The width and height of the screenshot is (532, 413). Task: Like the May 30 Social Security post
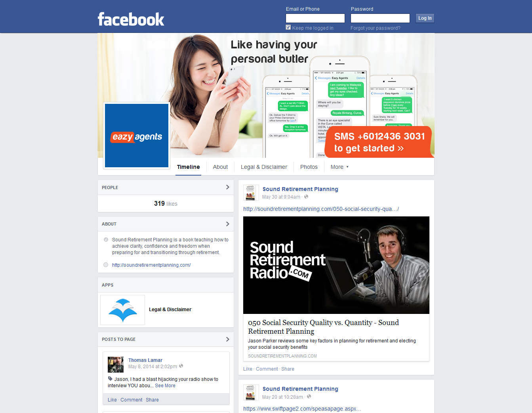[x=248, y=369]
